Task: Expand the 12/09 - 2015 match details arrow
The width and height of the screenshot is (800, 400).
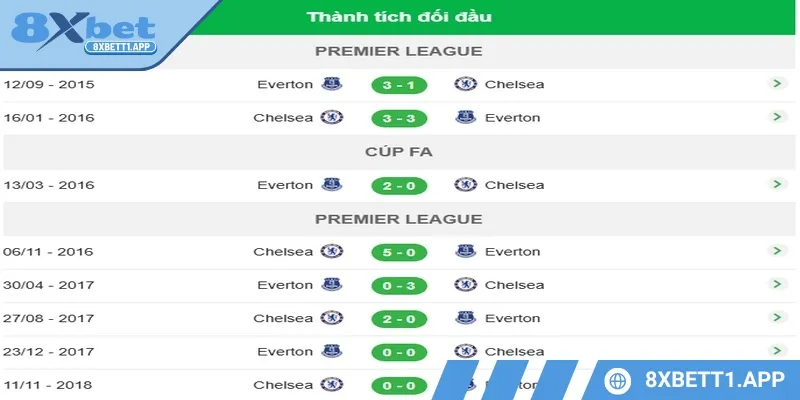Action: (777, 83)
